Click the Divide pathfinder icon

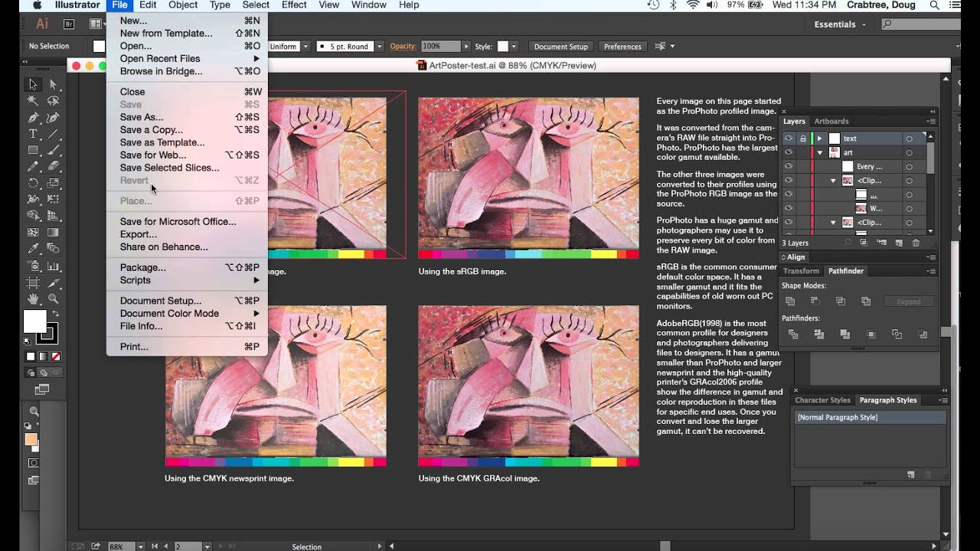pyautogui.click(x=793, y=334)
